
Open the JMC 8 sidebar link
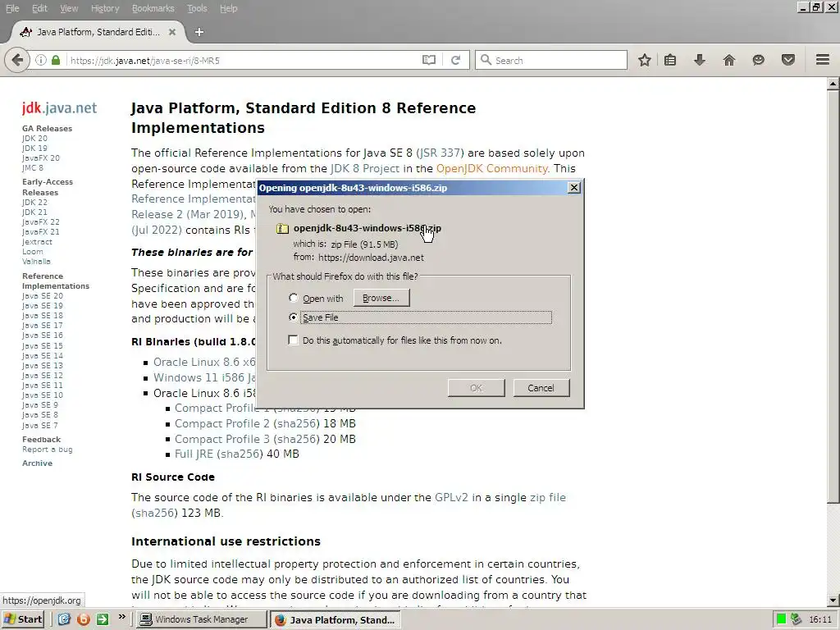pyautogui.click(x=33, y=167)
